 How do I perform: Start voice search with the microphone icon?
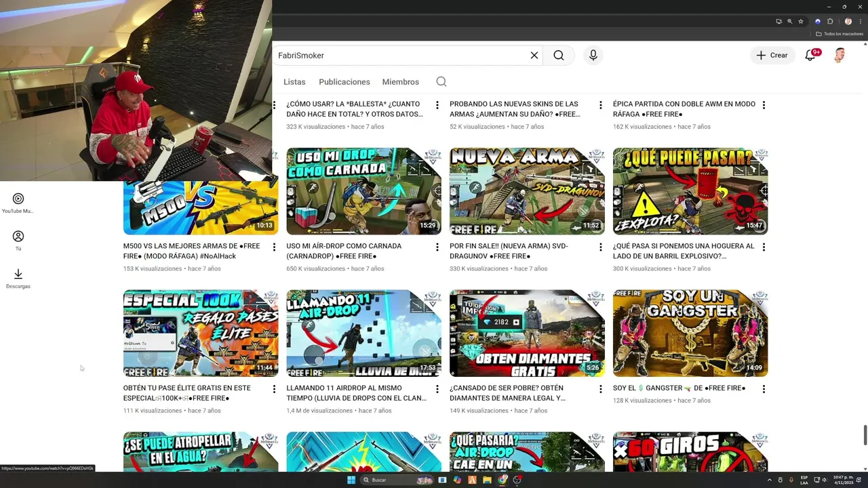tap(593, 56)
